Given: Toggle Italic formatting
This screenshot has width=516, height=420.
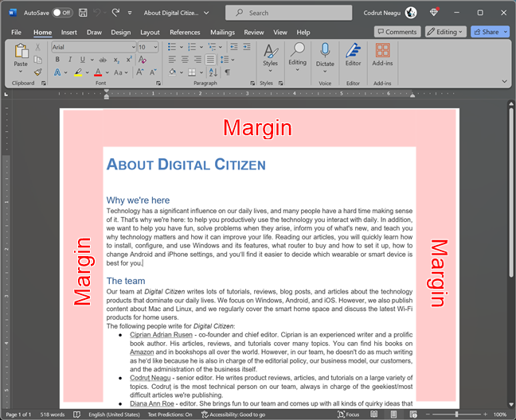Looking at the screenshot, I should [x=70, y=60].
